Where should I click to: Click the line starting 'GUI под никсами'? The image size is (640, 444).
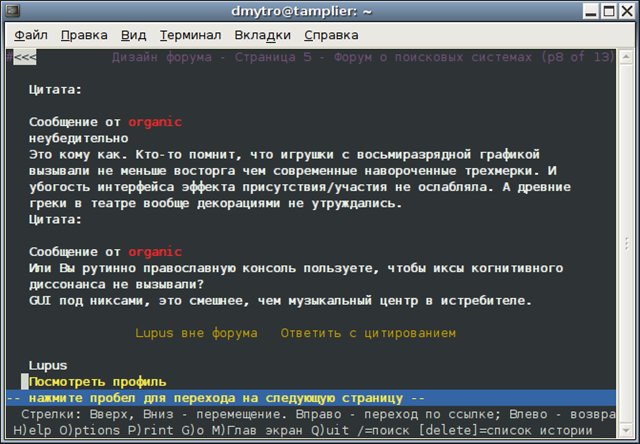click(281, 301)
